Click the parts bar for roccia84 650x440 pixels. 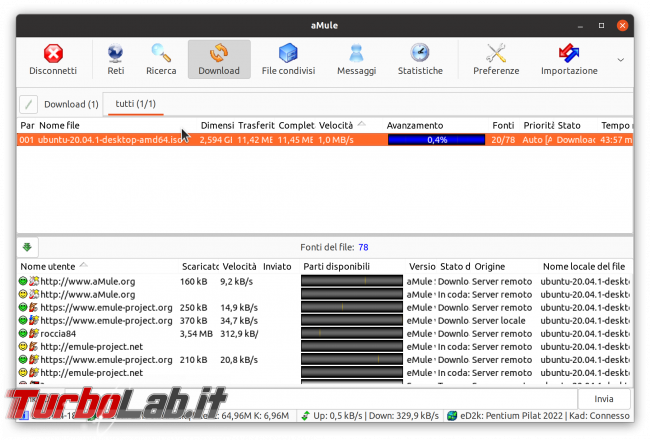point(352,333)
